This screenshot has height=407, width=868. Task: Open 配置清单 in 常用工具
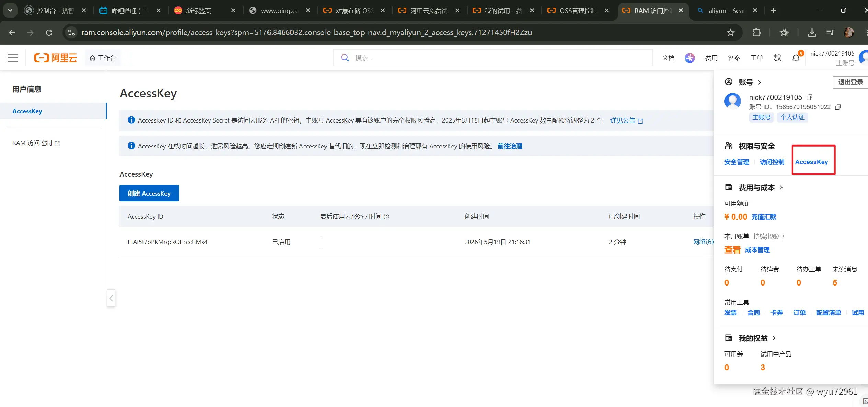829,313
